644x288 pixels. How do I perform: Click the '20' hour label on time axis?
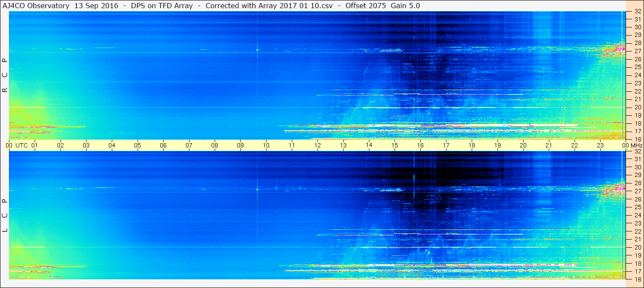point(523,145)
